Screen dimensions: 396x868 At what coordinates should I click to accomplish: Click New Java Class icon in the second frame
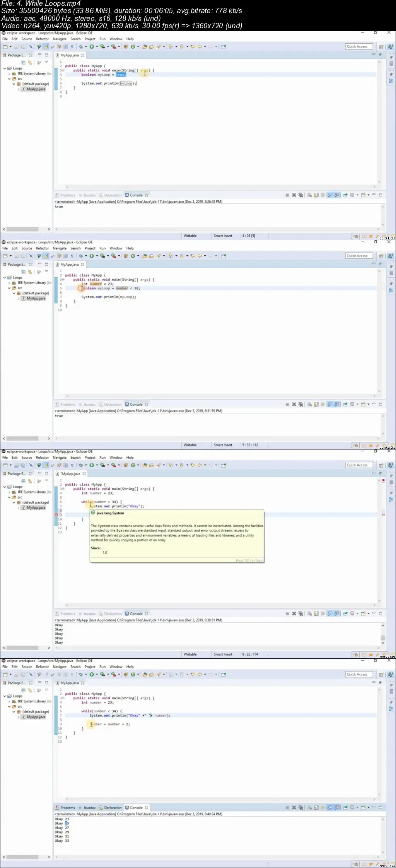click(132, 256)
